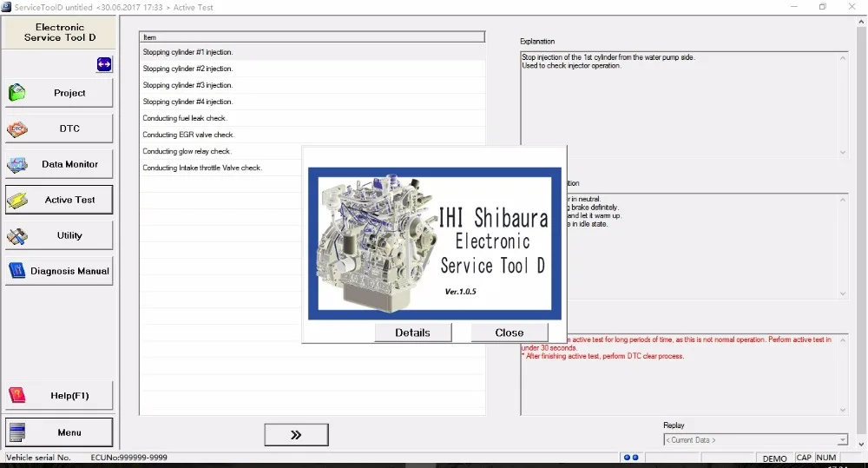Select Stopping cylinder #2 injection
Viewport: 868px width, 468px height.
point(312,69)
